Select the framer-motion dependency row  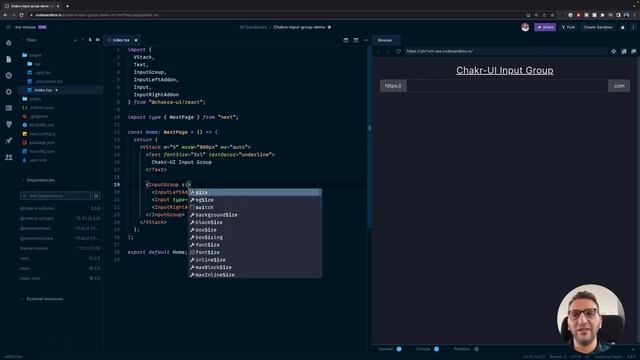pyautogui.click(x=60, y=248)
